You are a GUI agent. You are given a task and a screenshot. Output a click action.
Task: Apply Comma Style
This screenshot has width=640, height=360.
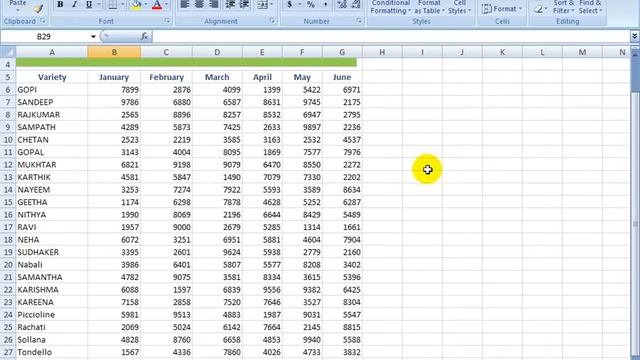coord(325,4)
